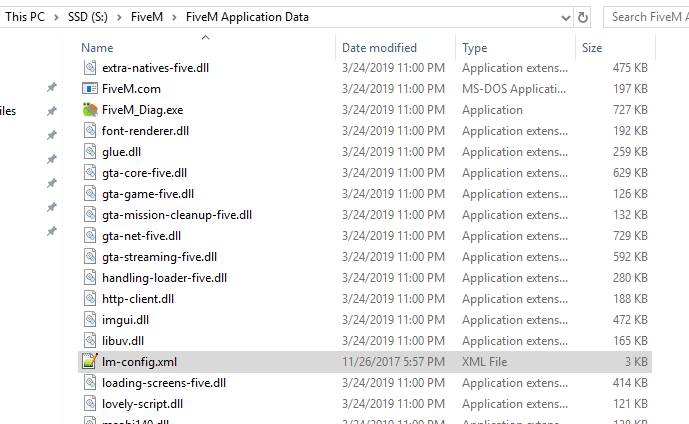Select loading-screens-five.dll file name

pyautogui.click(x=164, y=383)
